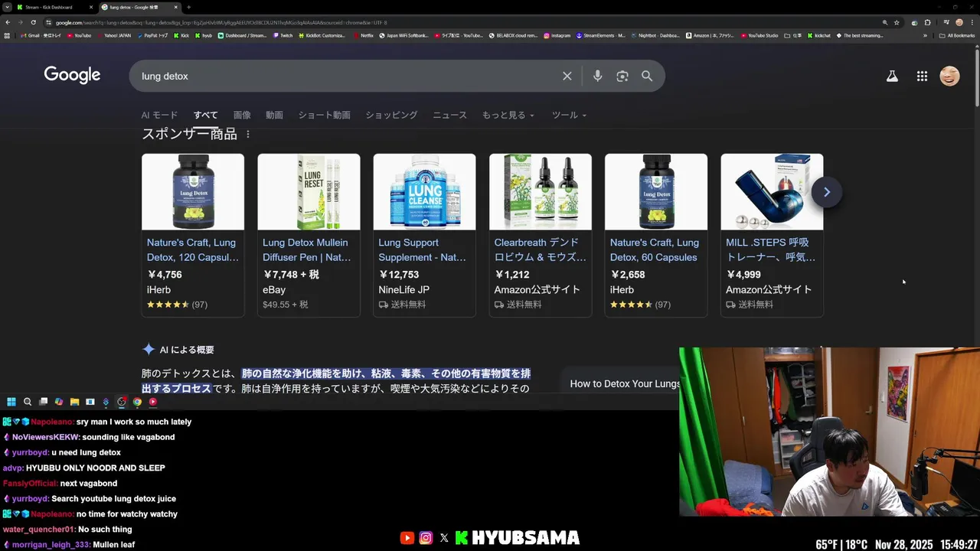Click the page vertical scrollbar
Viewport: 980px width, 551px height.
pos(977,77)
